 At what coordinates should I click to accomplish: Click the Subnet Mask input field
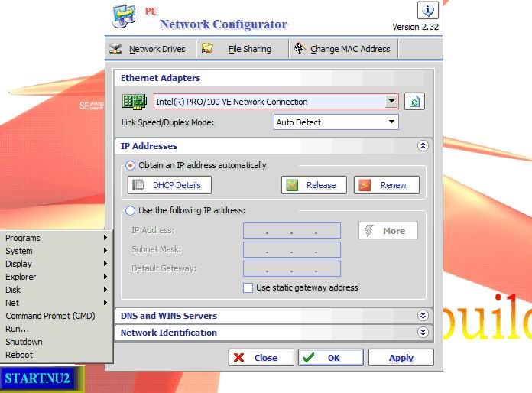coord(292,249)
